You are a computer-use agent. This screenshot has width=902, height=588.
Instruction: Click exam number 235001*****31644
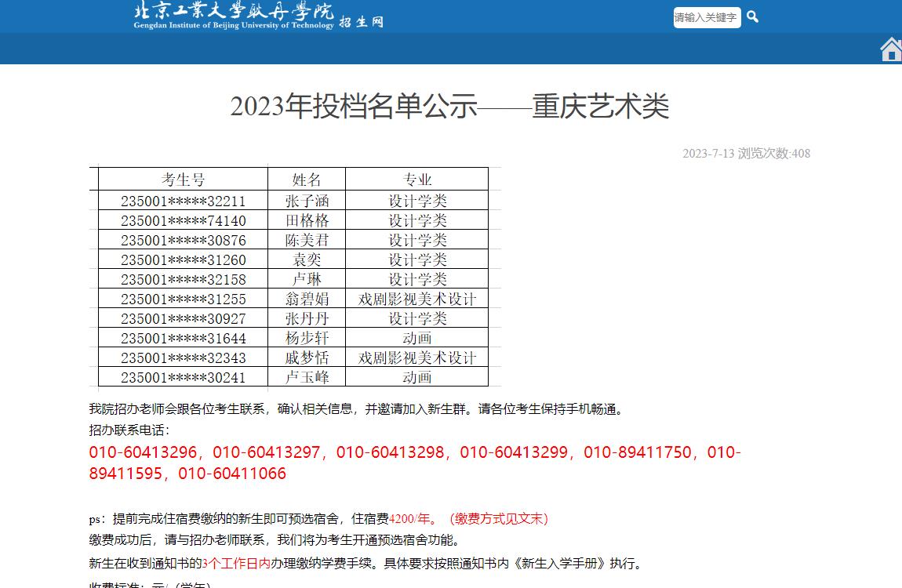click(183, 338)
